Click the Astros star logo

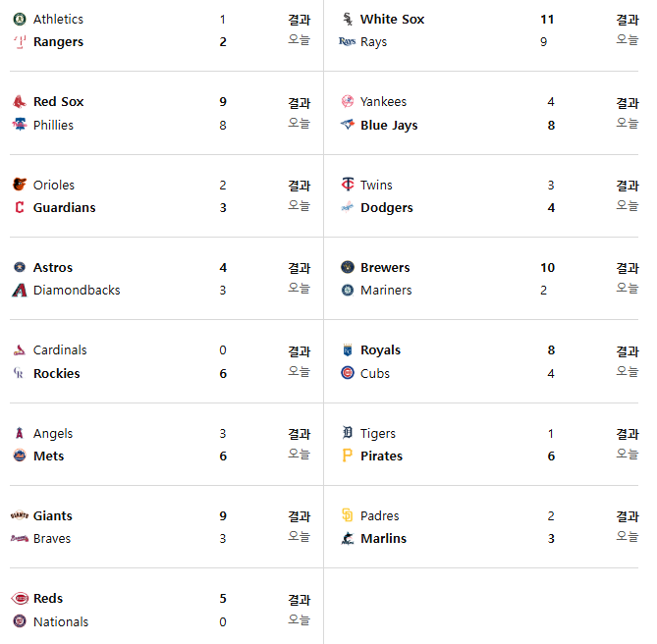pyautogui.click(x=20, y=267)
